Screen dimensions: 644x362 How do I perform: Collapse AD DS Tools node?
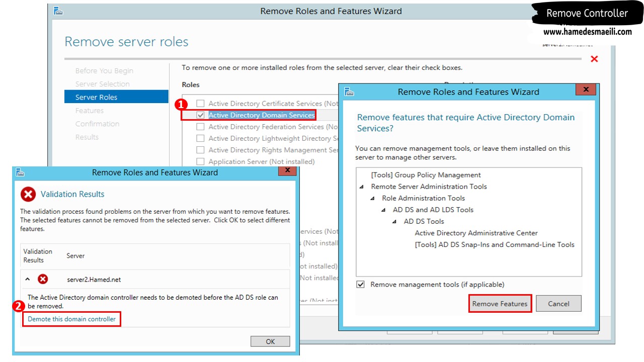coord(395,221)
